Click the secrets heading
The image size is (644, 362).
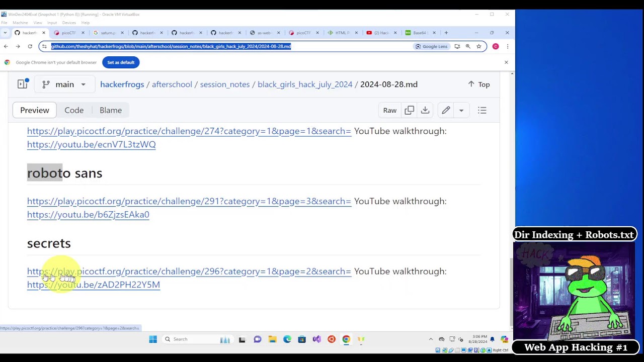click(49, 243)
